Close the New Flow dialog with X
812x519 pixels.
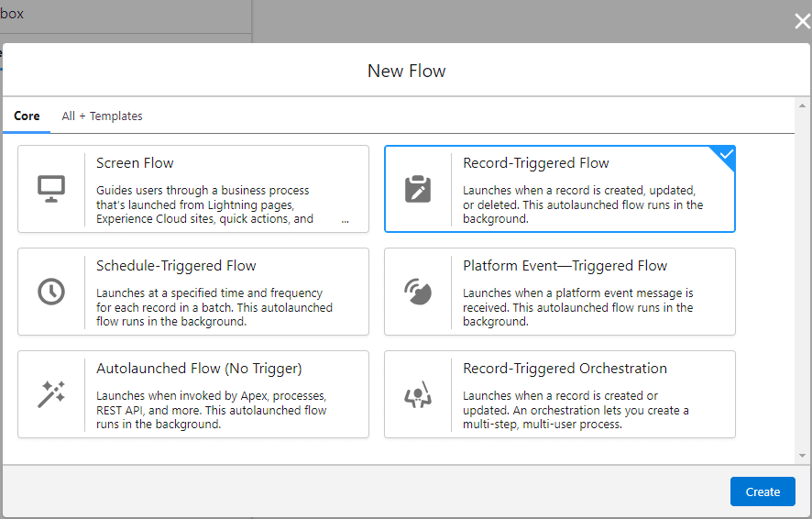tap(802, 22)
